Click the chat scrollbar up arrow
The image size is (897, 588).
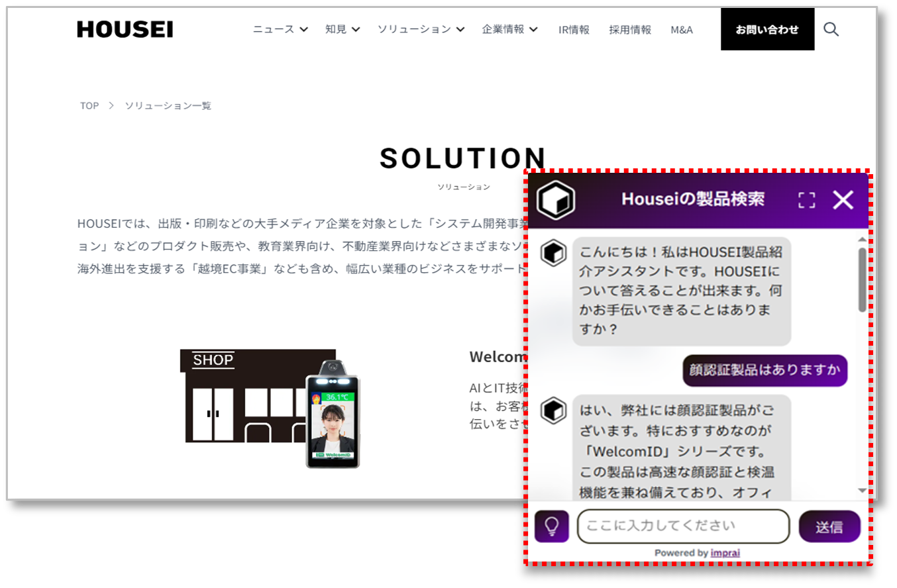862,240
